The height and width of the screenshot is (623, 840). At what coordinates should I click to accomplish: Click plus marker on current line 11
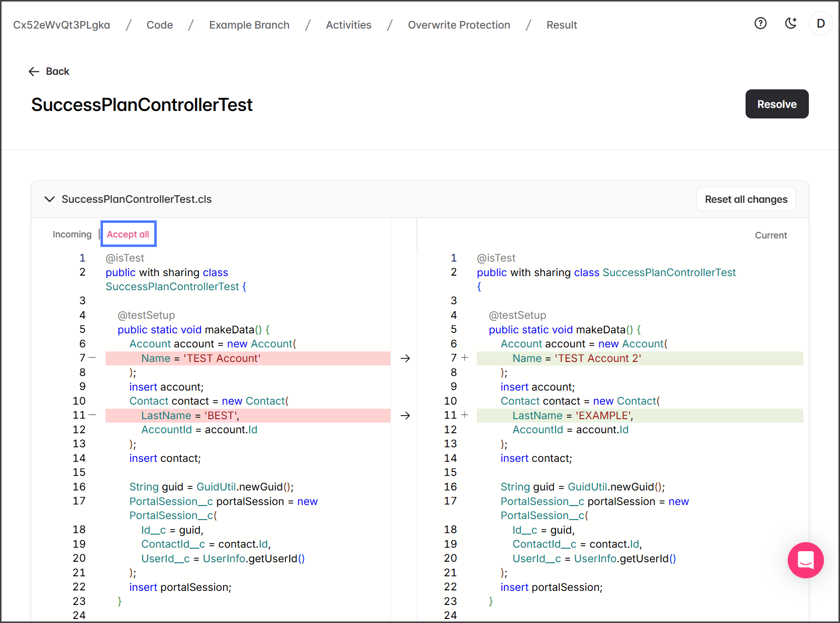pos(465,415)
